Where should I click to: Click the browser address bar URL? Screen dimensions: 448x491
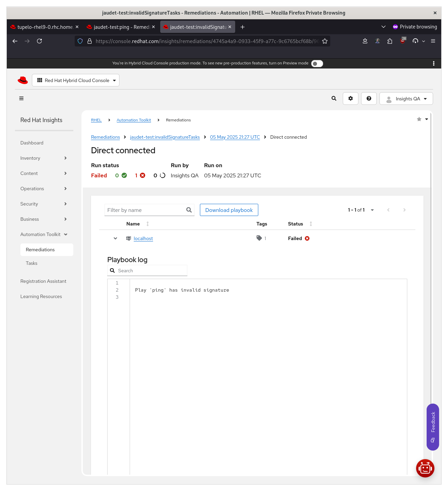click(207, 41)
